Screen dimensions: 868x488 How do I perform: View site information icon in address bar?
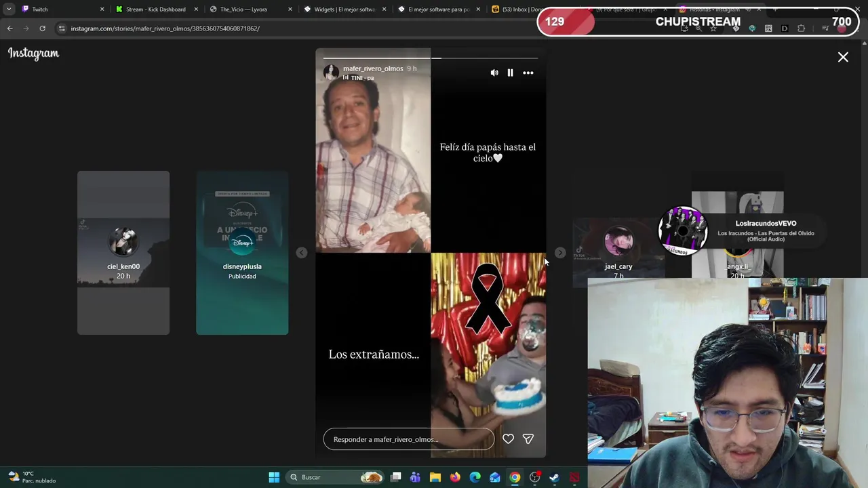tap(62, 28)
